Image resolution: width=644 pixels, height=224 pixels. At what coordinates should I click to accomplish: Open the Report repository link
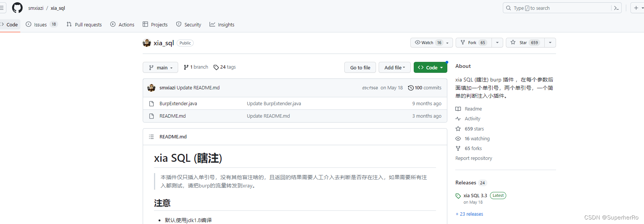coord(474,158)
